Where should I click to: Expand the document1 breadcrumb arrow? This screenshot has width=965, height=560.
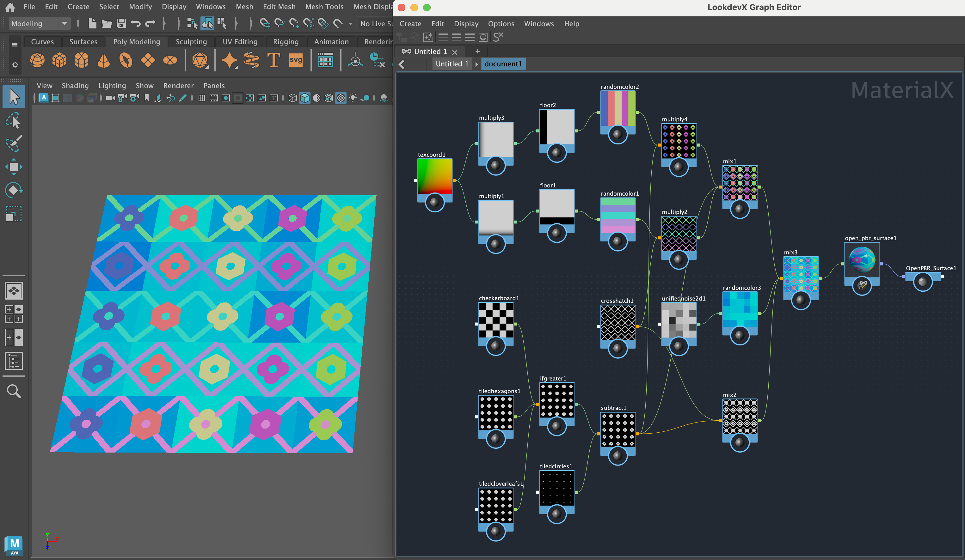(x=477, y=64)
